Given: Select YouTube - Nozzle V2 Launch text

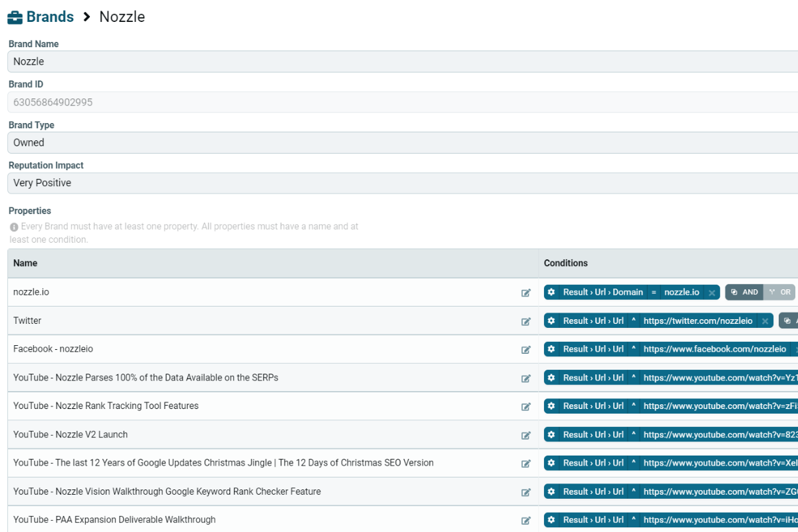Looking at the screenshot, I should pos(70,434).
